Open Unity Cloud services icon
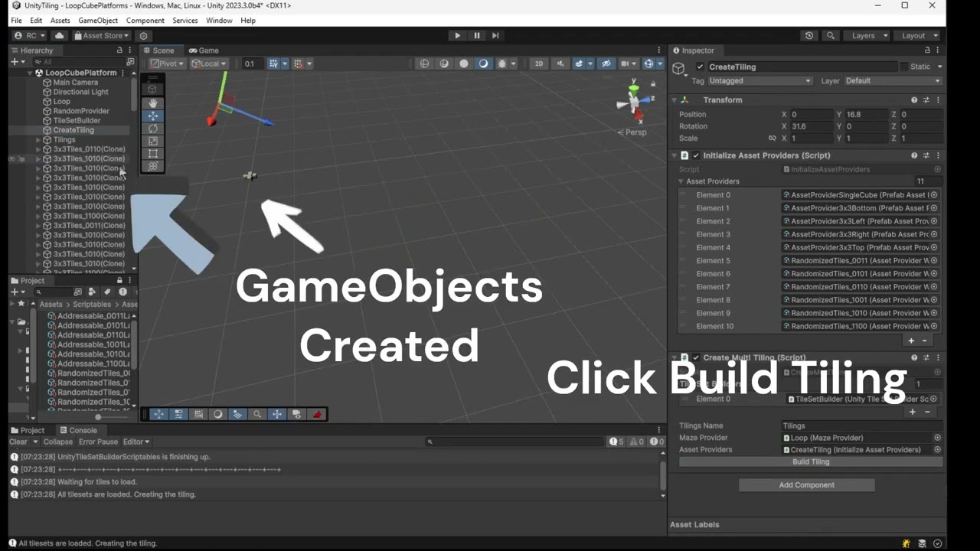980x551 pixels. coord(60,36)
